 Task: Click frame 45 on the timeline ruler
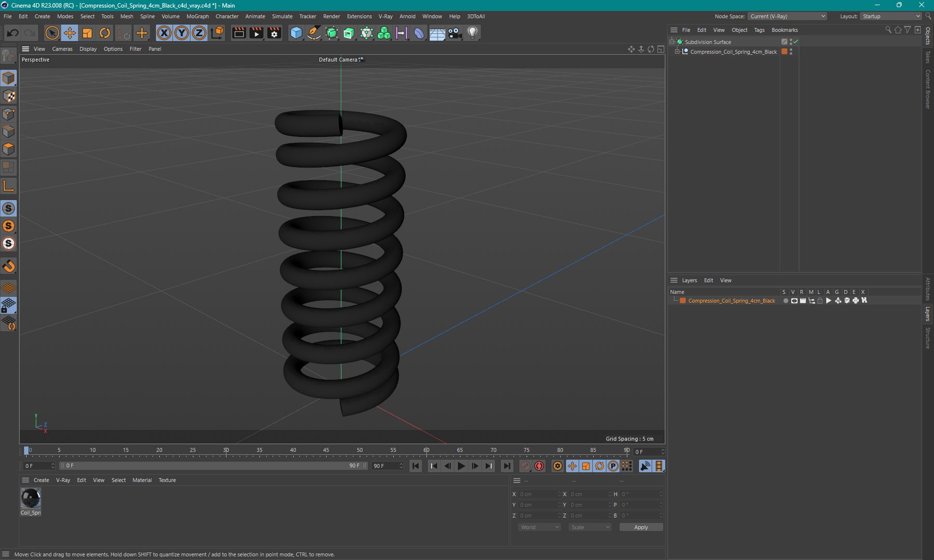[326, 451]
